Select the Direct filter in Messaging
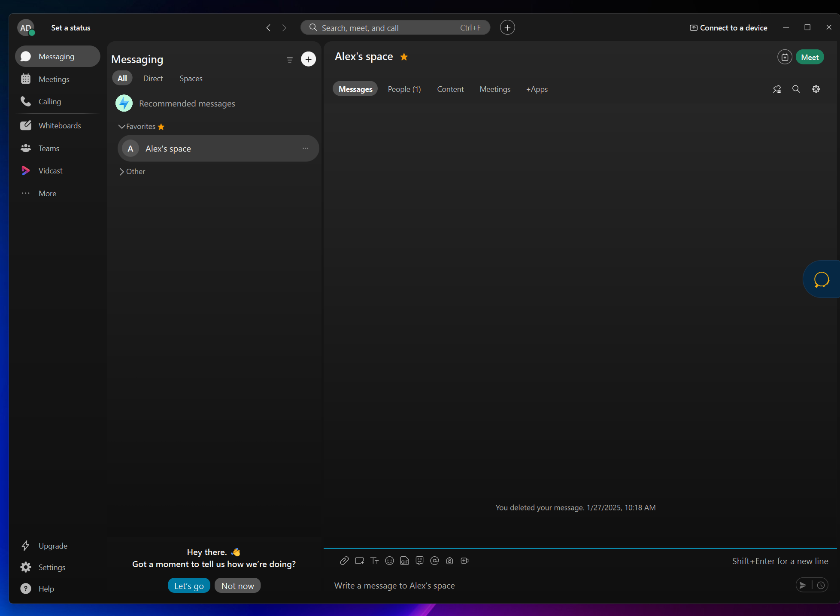This screenshot has height=616, width=840. (x=153, y=79)
